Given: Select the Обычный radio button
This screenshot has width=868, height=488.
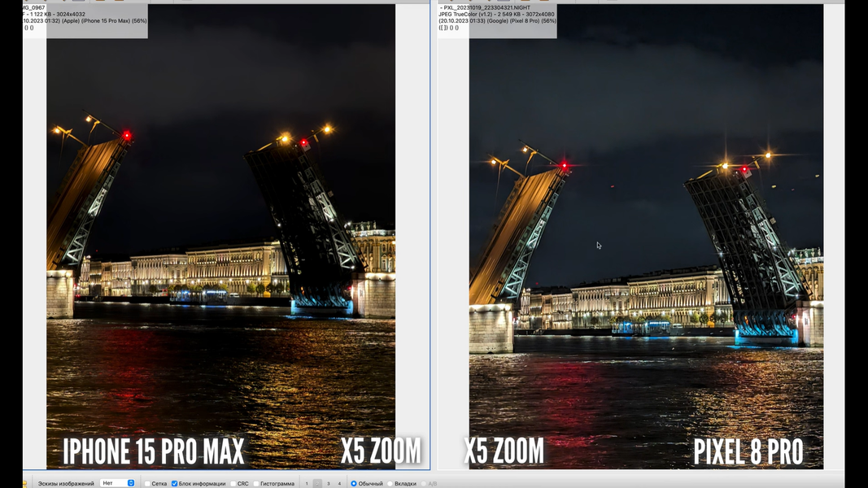Looking at the screenshot, I should pyautogui.click(x=354, y=484).
